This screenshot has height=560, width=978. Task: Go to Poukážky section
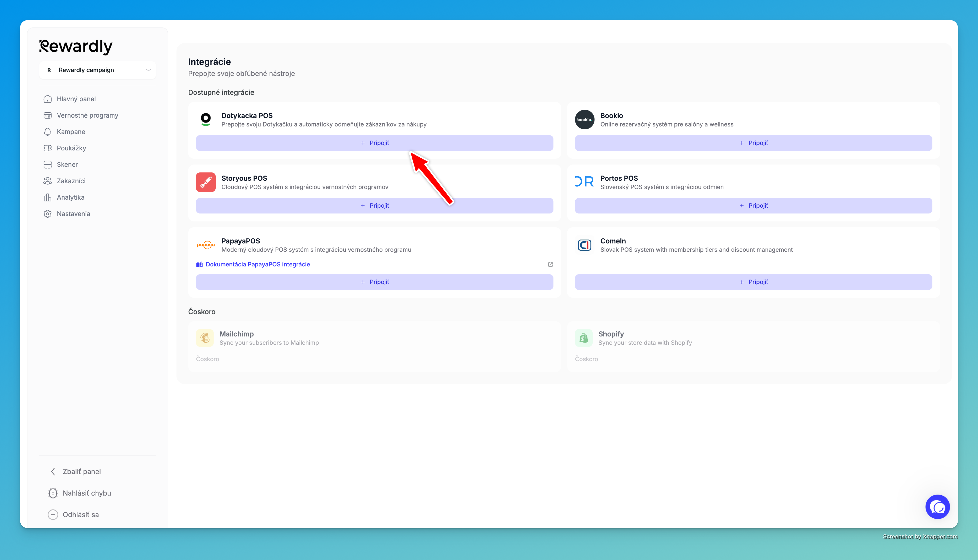[x=71, y=148]
